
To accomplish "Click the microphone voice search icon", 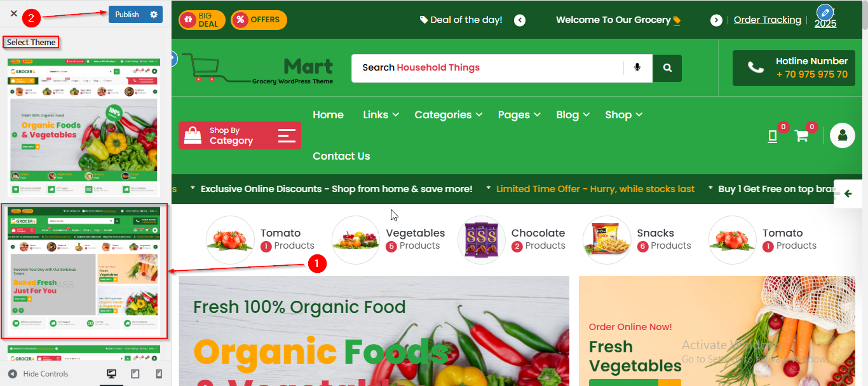I will [x=637, y=68].
